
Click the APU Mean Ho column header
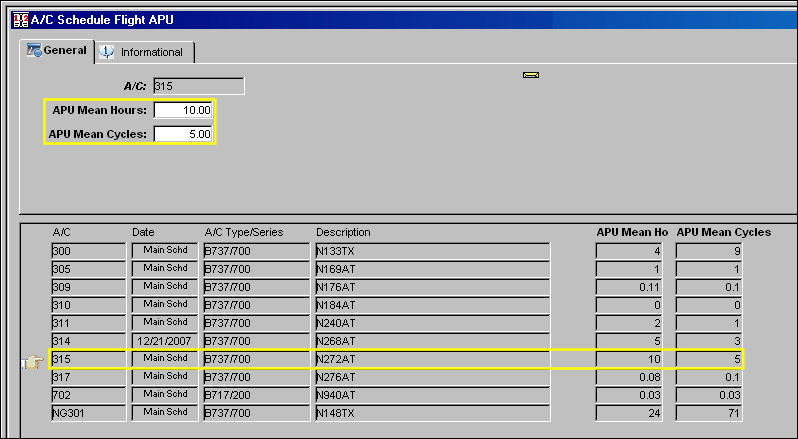632,232
